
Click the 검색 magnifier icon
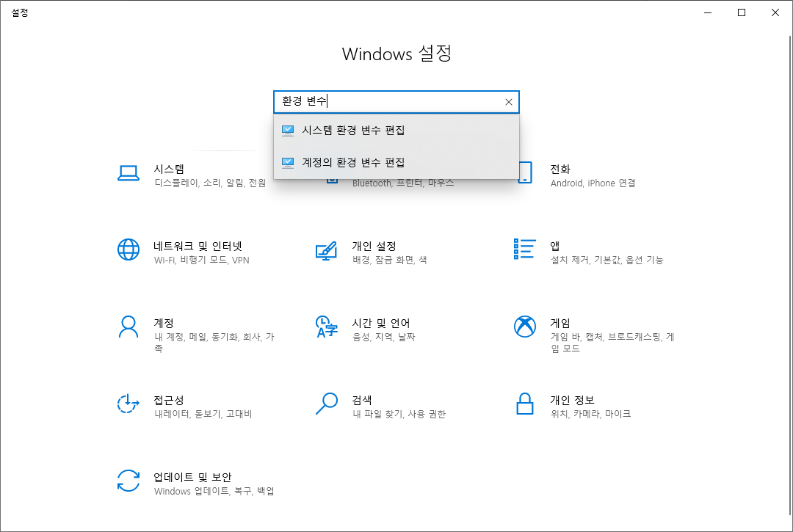tap(327, 404)
